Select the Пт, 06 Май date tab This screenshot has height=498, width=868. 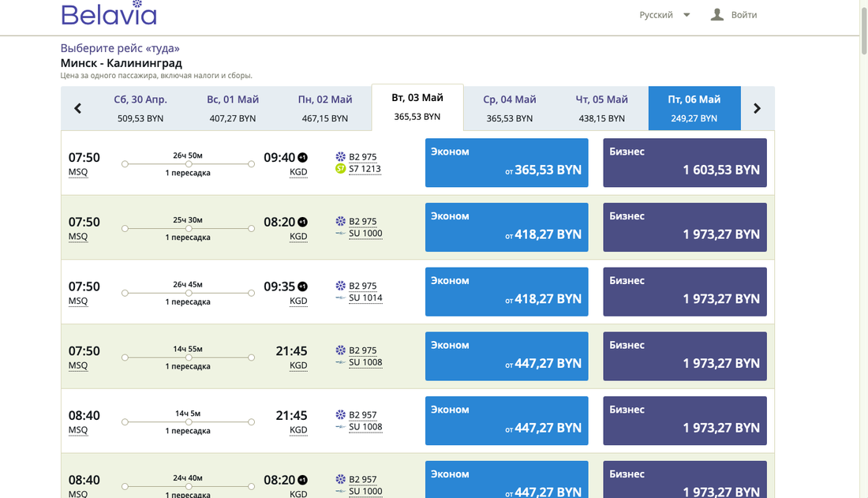tap(694, 108)
